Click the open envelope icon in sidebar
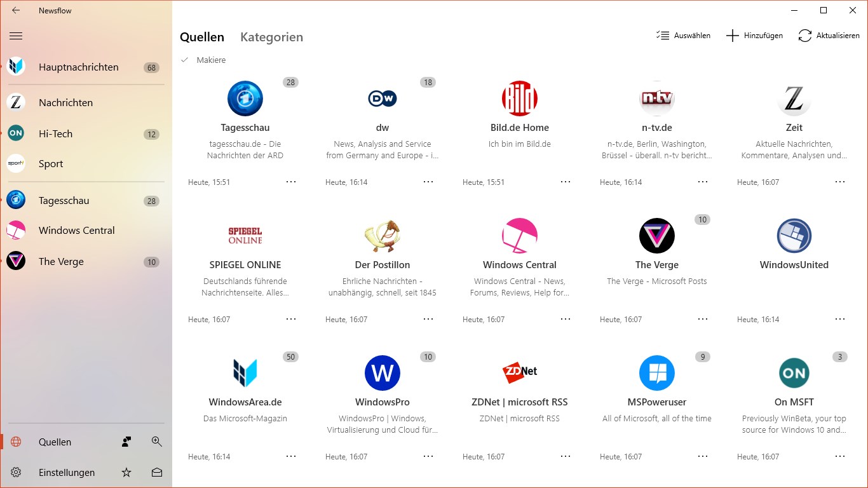Viewport: 868px width, 488px height. [x=157, y=472]
